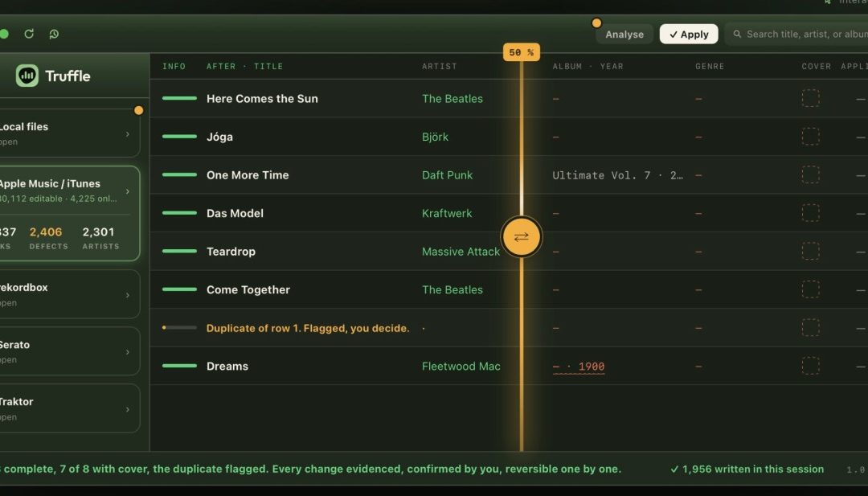The width and height of the screenshot is (868, 496).
Task: Click the Truffle logo icon
Action: (27, 76)
